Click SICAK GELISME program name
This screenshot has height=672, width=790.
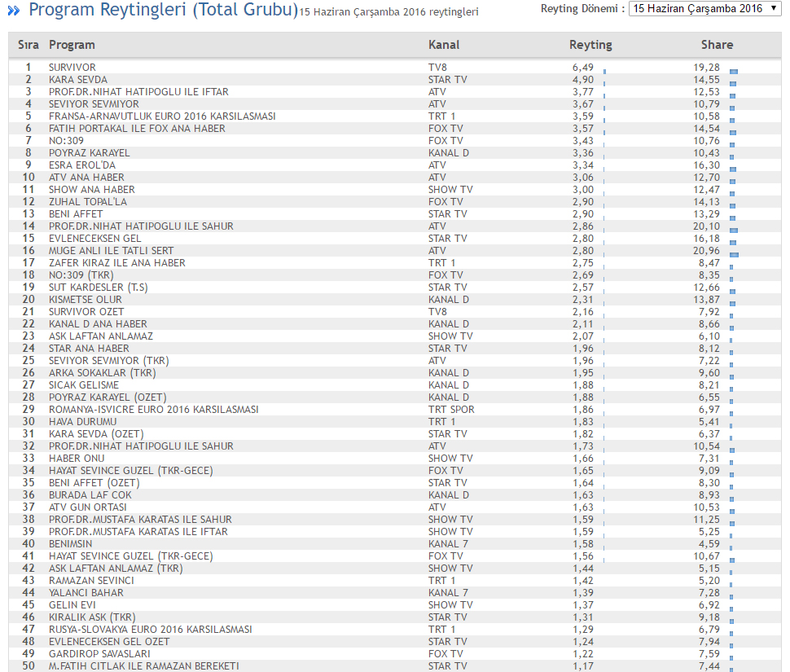tap(84, 384)
